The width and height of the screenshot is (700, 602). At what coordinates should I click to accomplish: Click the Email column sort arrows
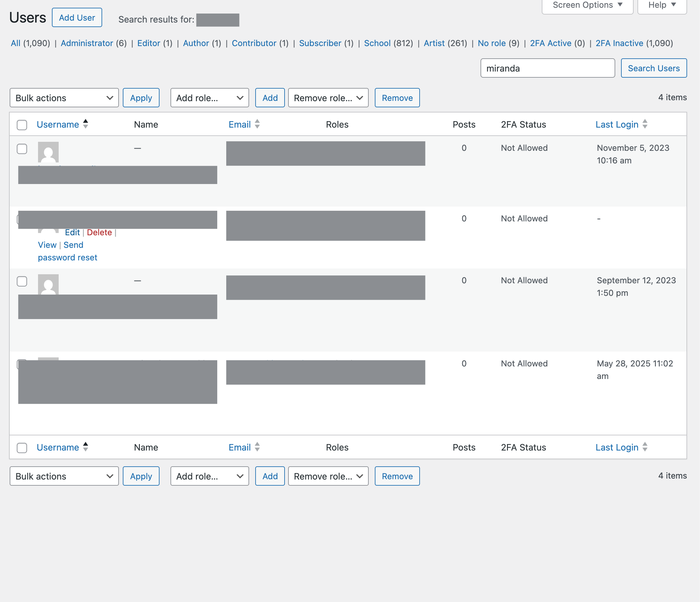(257, 124)
